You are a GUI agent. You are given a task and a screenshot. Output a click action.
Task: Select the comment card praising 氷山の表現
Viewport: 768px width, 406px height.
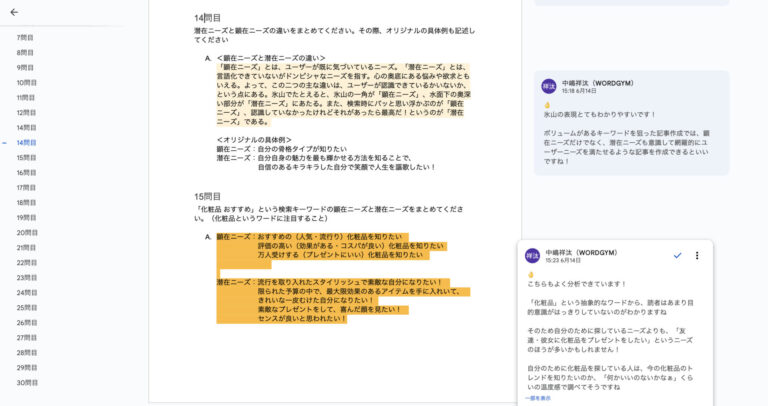[631, 123]
